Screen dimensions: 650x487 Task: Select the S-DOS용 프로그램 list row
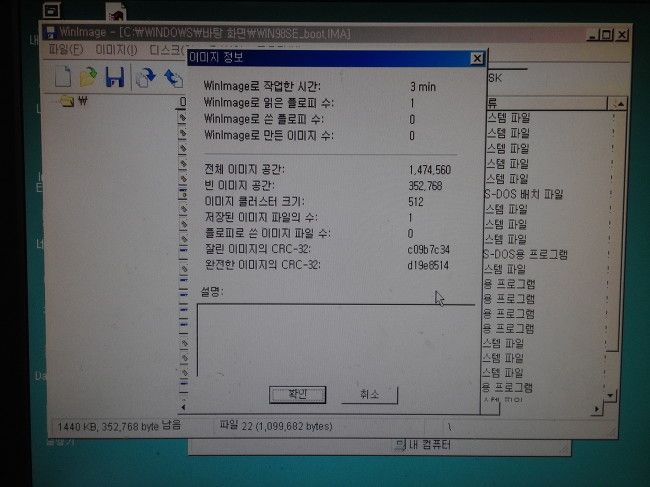pos(526,254)
